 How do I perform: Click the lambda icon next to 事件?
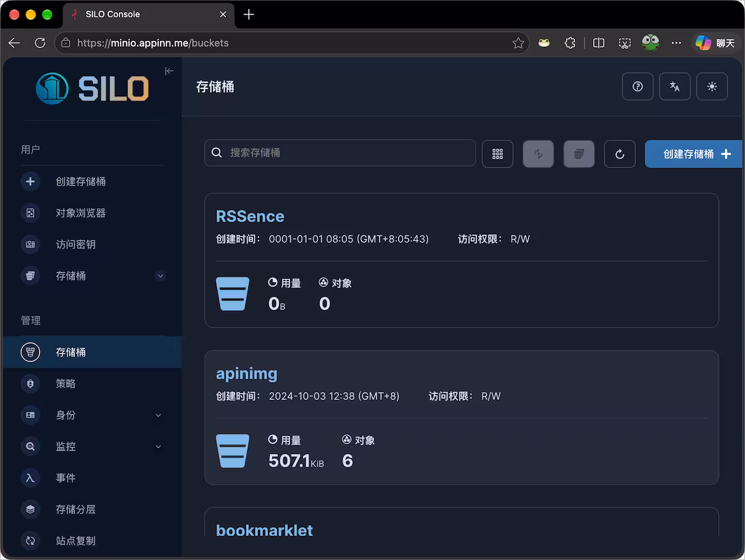click(x=30, y=477)
